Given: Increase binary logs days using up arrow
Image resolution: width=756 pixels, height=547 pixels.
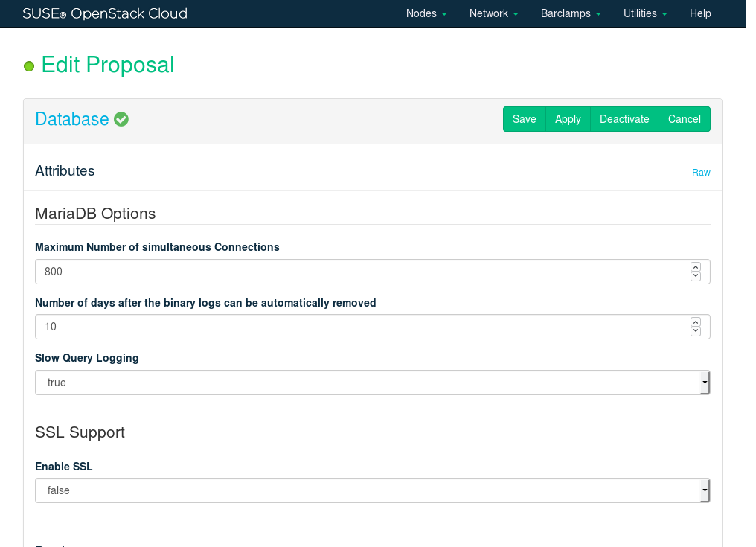Looking at the screenshot, I should pyautogui.click(x=696, y=322).
